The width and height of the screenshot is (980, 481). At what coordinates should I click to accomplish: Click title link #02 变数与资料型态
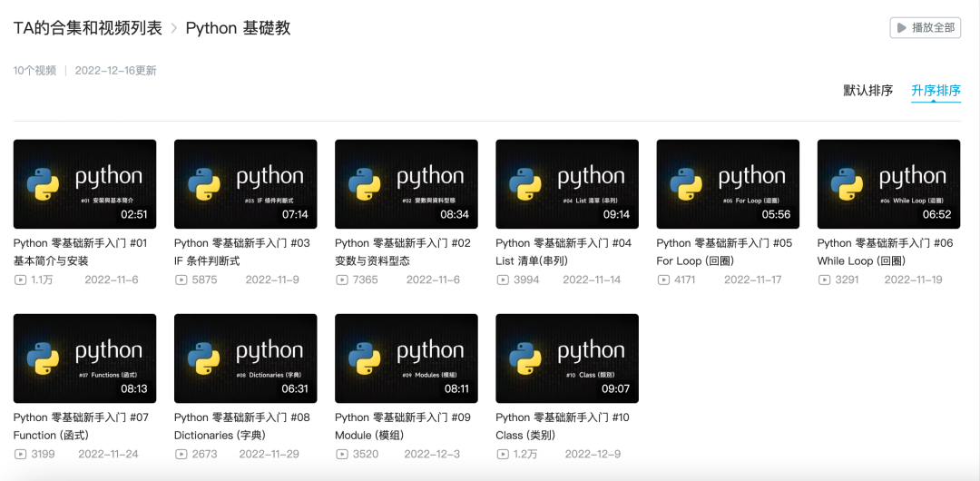coord(403,252)
